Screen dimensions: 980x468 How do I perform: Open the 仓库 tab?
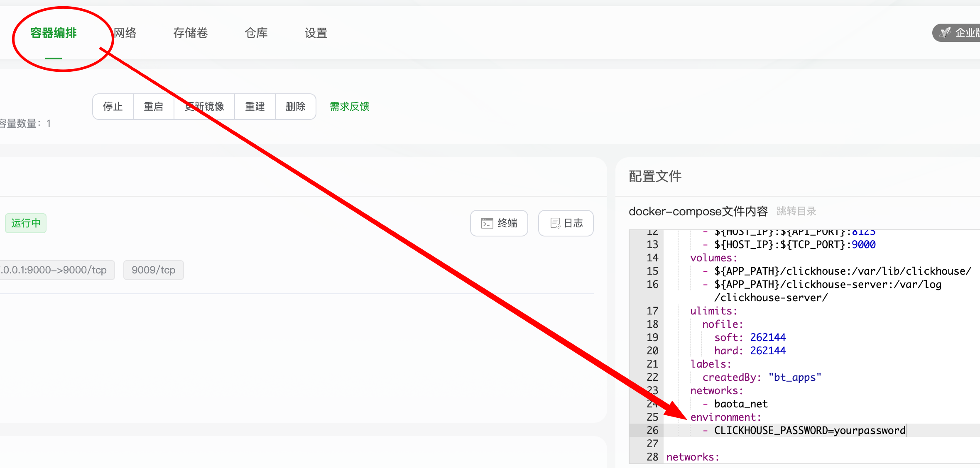[x=256, y=33]
